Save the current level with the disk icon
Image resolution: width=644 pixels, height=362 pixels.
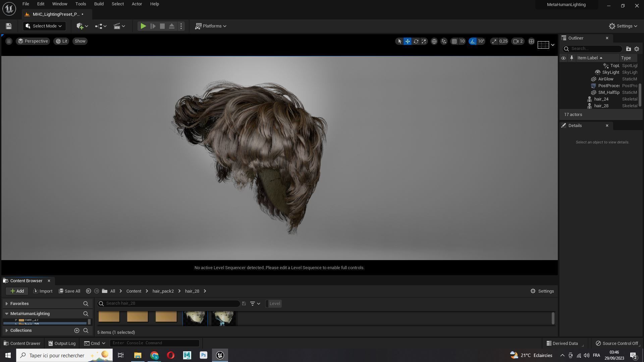9,26
